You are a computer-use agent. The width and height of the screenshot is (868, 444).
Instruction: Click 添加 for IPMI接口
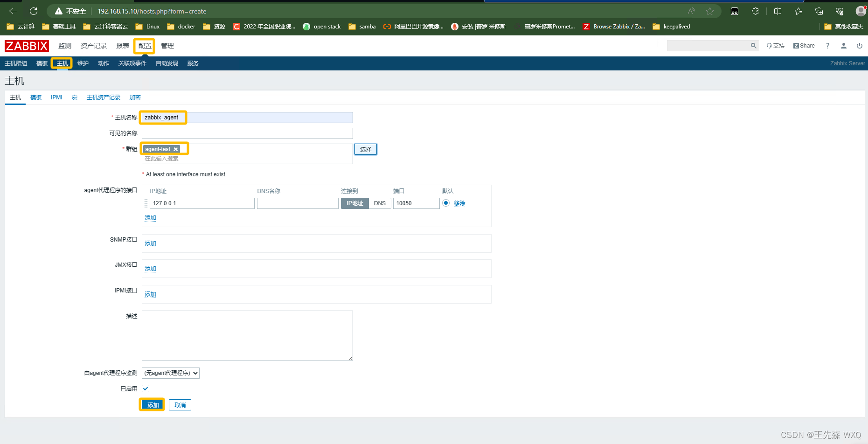point(150,294)
